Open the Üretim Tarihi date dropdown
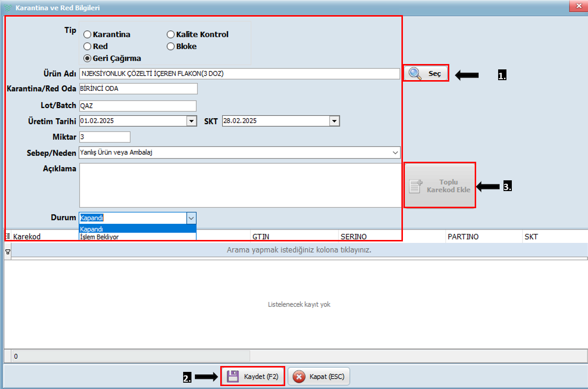 point(191,121)
